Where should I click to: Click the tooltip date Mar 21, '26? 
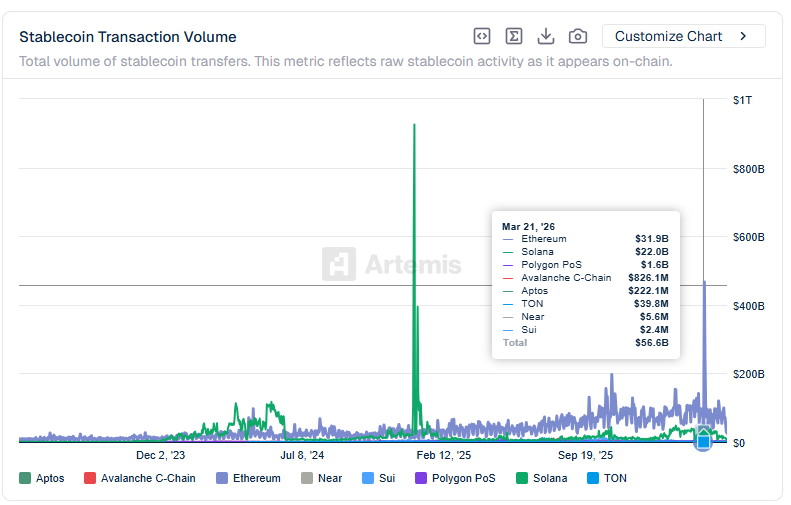pyautogui.click(x=528, y=227)
